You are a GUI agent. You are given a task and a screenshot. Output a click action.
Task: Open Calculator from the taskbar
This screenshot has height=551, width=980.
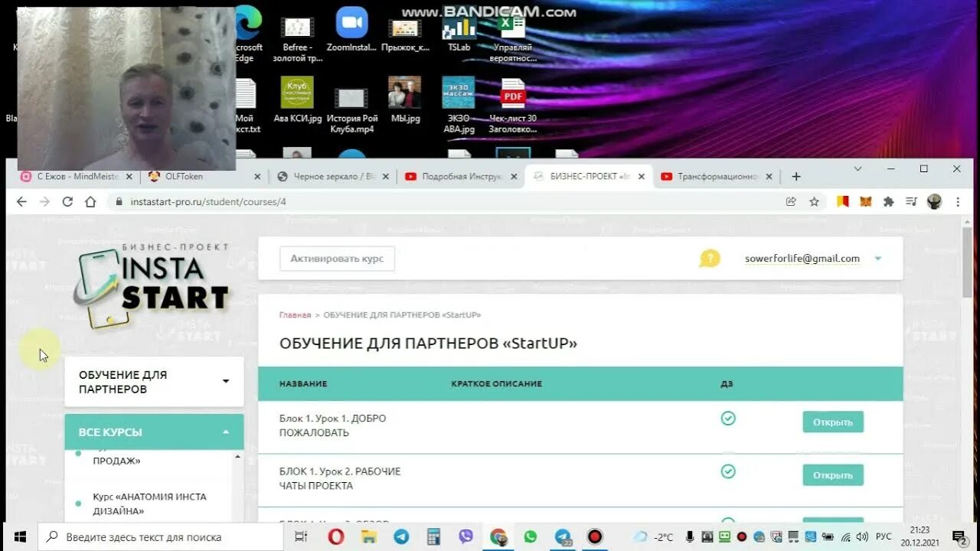(x=433, y=536)
